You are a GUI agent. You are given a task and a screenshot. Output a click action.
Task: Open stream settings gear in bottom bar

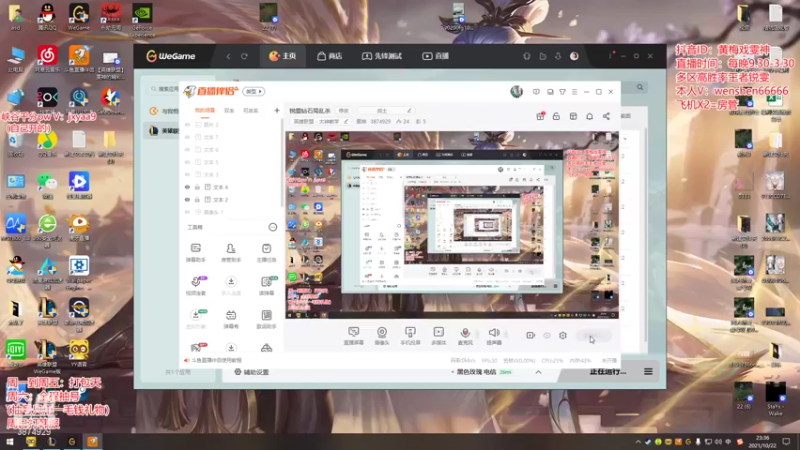[563, 335]
